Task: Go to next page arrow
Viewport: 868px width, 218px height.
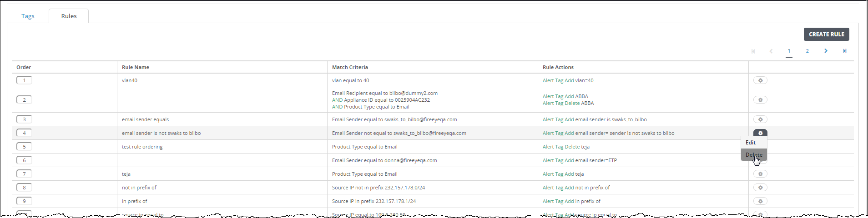Action: click(826, 51)
